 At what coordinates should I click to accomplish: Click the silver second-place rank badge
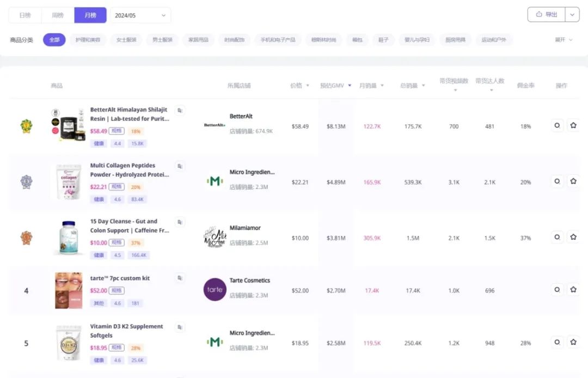[x=26, y=182]
